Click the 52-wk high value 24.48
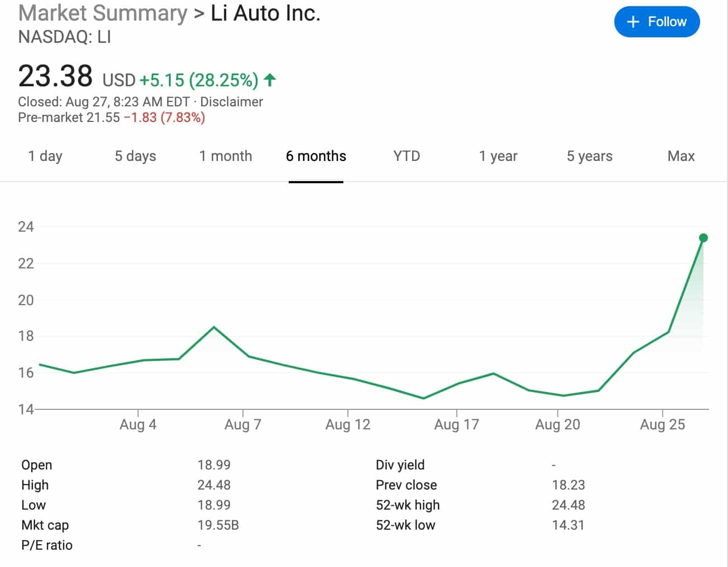Screen dimensions: 728x567 568,505
